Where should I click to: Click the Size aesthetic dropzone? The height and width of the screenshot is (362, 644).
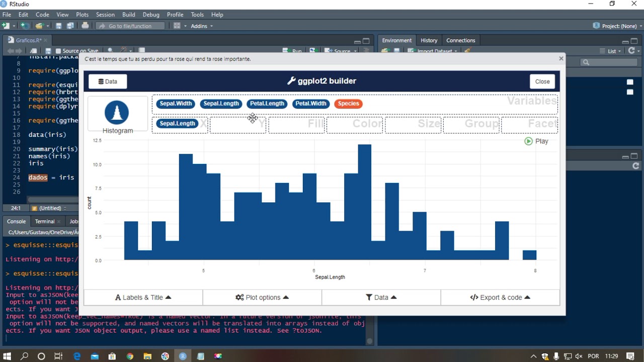point(413,124)
